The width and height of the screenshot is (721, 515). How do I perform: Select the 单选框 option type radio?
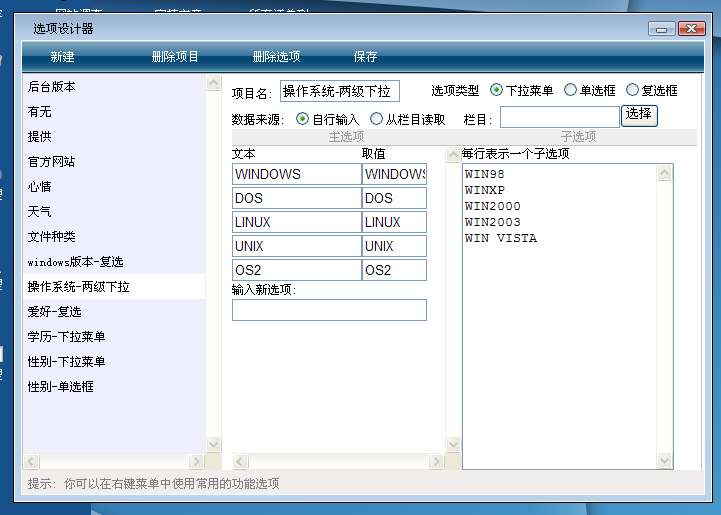(570, 90)
